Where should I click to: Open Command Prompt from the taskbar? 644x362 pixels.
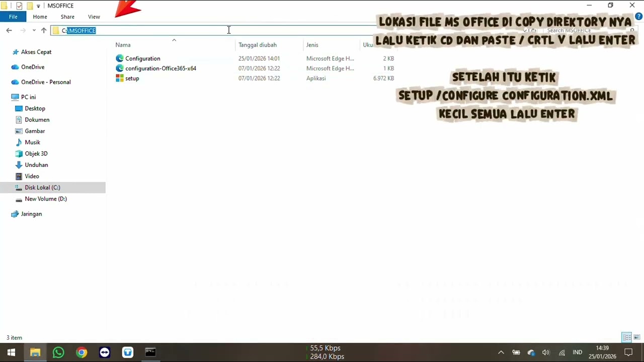pos(150,352)
